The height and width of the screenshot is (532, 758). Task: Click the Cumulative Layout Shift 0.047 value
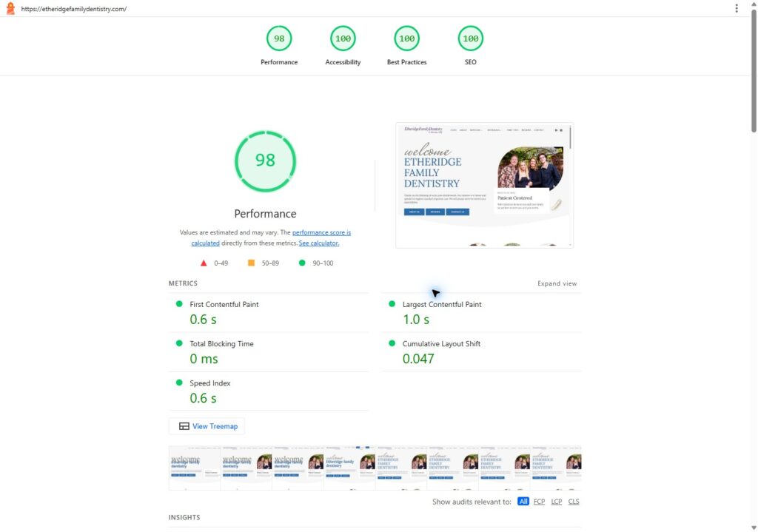[x=418, y=359]
